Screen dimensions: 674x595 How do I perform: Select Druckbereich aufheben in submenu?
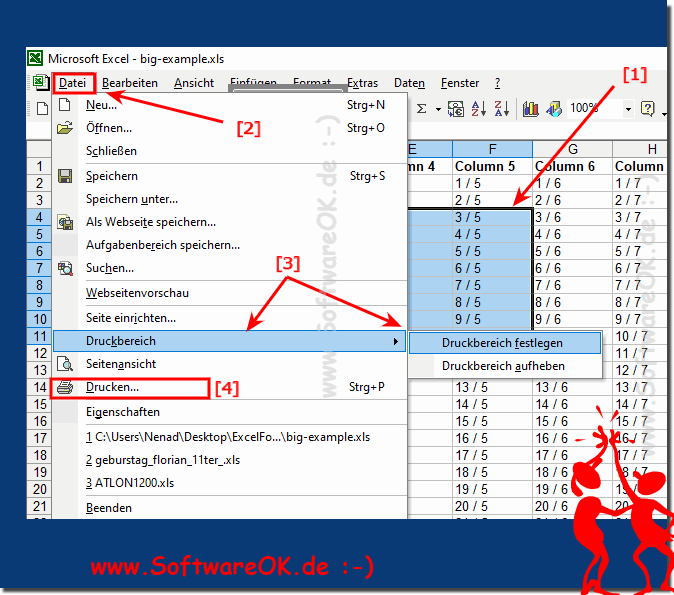(x=505, y=366)
